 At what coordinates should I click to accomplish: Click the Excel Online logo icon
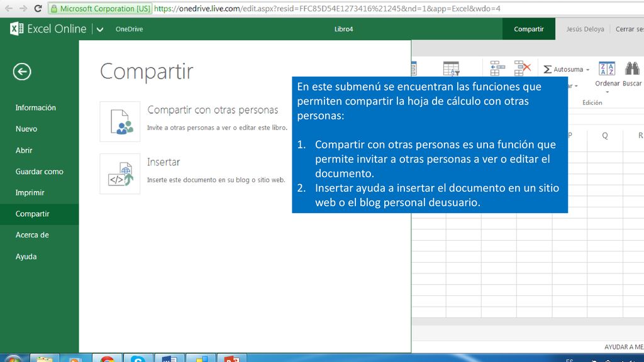(x=16, y=29)
